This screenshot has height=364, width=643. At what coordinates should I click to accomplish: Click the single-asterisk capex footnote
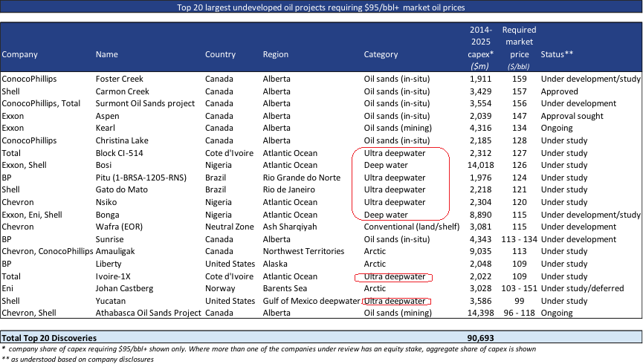coord(269,349)
